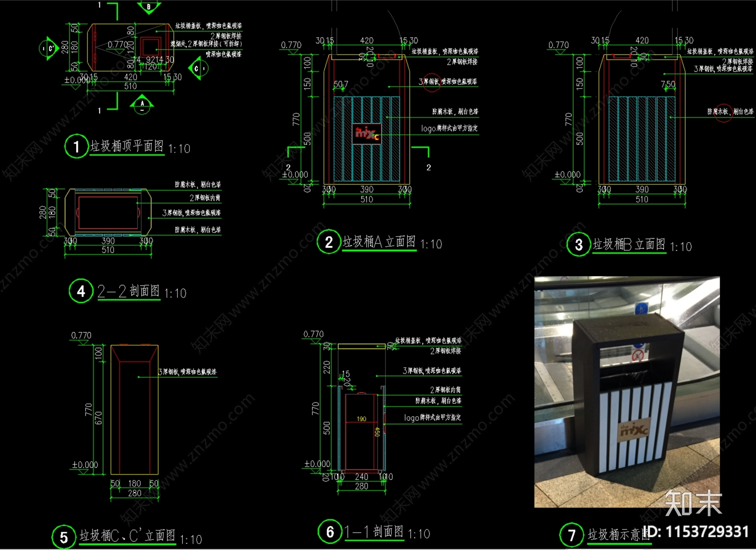Select the 0.770 level in C elevation
Viewport: 756px width, 550px height.
(81, 335)
